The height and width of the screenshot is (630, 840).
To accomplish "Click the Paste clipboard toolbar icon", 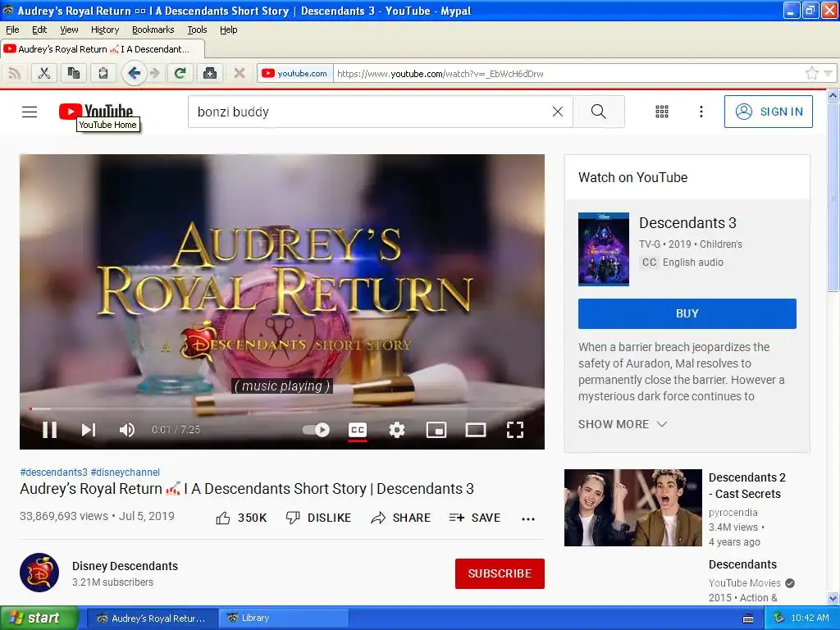I will (103, 73).
